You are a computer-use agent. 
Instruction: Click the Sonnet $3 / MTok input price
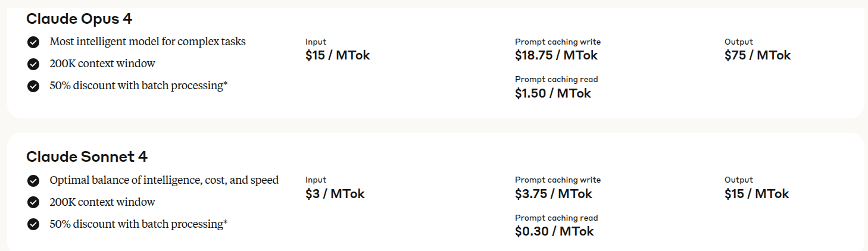pyautogui.click(x=335, y=193)
